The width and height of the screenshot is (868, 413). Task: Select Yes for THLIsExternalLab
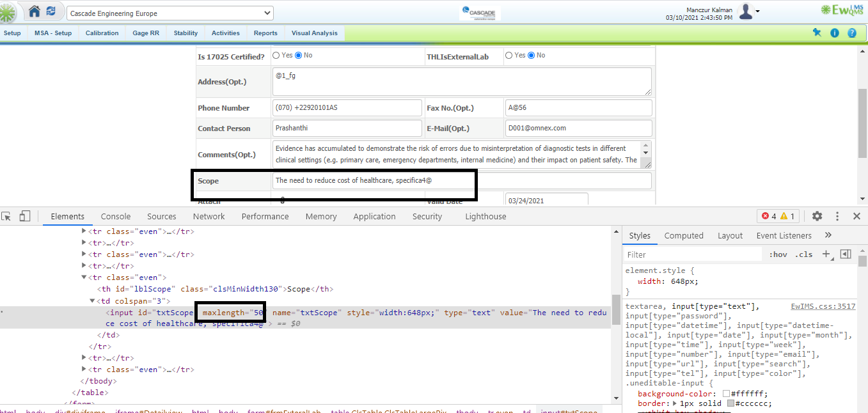tap(509, 56)
